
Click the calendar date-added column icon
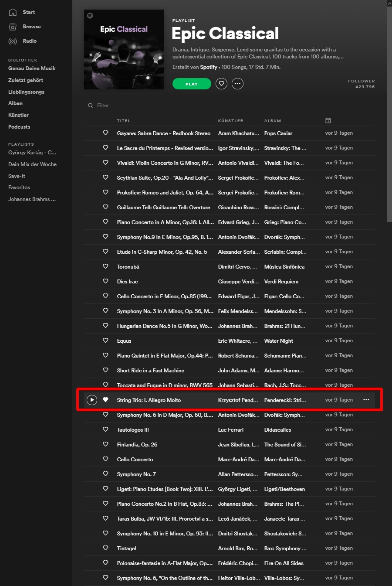pos(328,121)
